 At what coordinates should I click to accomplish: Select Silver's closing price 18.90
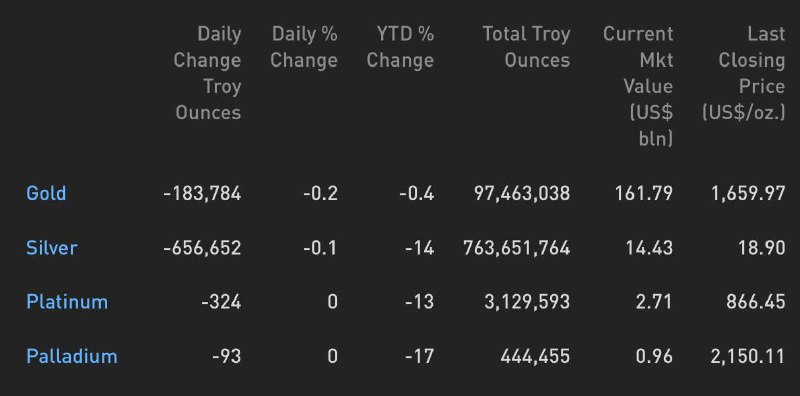[761, 248]
